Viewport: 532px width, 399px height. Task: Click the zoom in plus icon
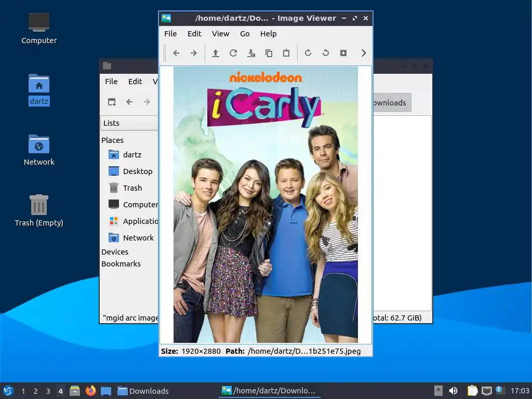(343, 53)
